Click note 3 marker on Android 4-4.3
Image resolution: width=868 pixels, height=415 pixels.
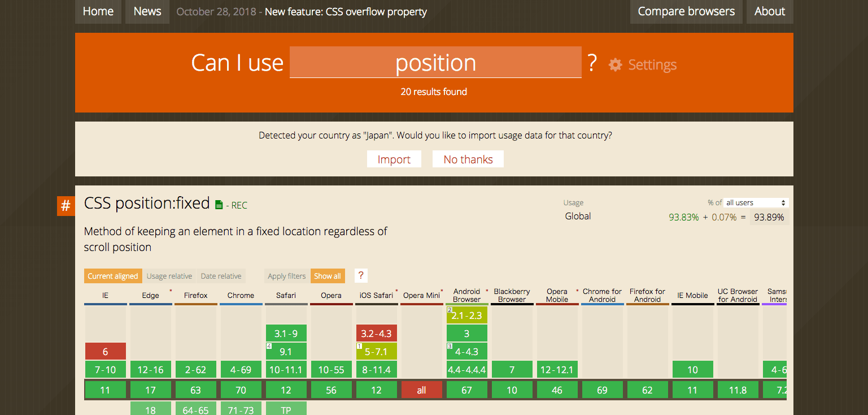click(x=450, y=346)
